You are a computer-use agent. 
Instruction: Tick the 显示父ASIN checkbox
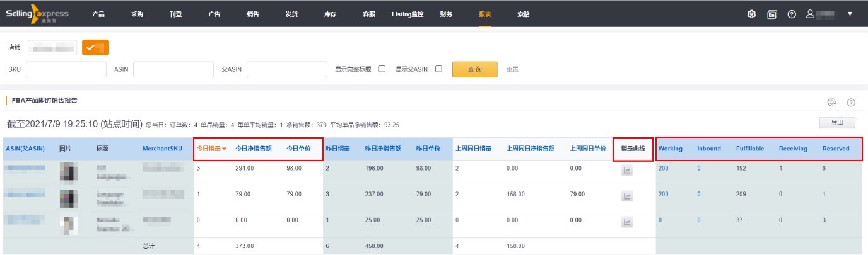pyautogui.click(x=438, y=69)
